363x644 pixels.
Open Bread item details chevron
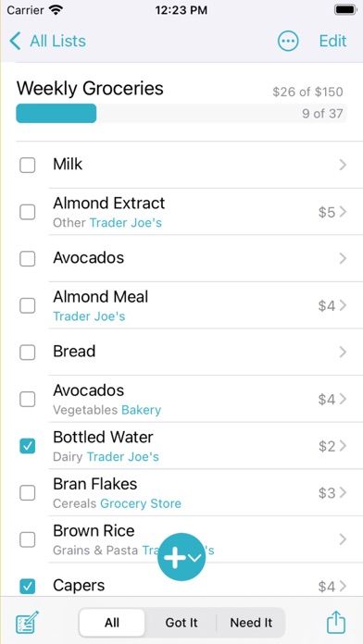(343, 352)
